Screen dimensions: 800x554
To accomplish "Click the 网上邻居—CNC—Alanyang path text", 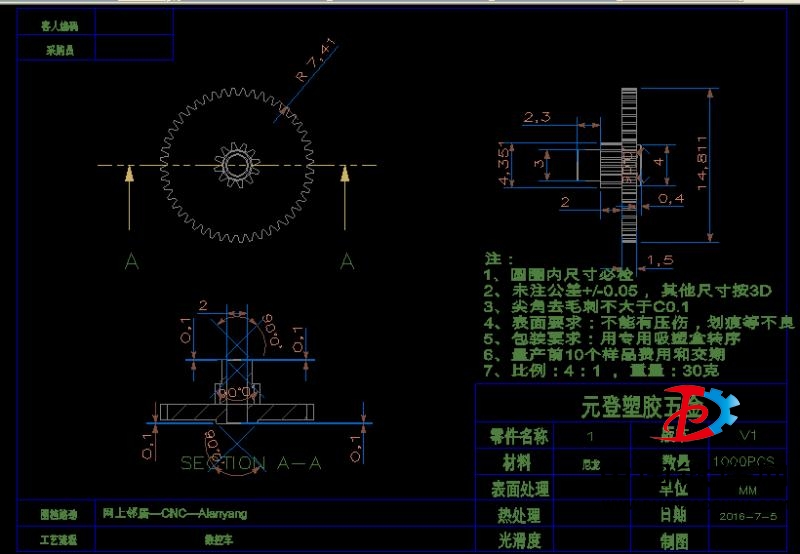I will 175,514.
